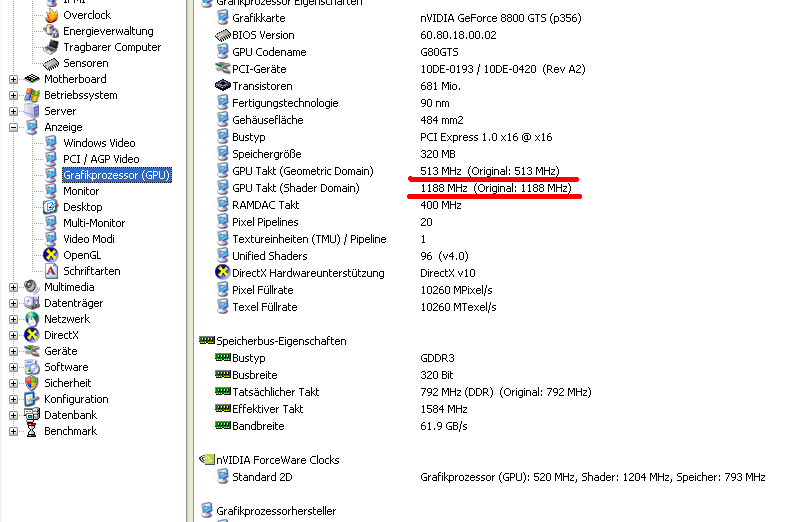Select the Grafikkarte property row
The width and height of the screenshot is (807, 522).
pyautogui.click(x=399, y=18)
